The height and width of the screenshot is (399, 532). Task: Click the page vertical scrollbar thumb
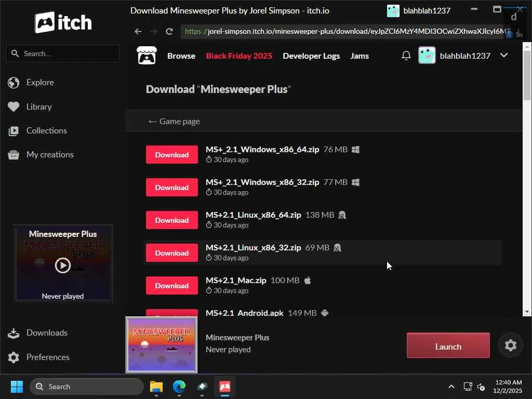coord(527,75)
